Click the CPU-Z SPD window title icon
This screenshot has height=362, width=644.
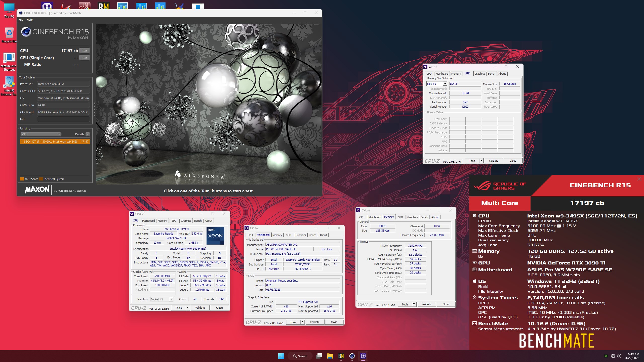[x=426, y=67]
